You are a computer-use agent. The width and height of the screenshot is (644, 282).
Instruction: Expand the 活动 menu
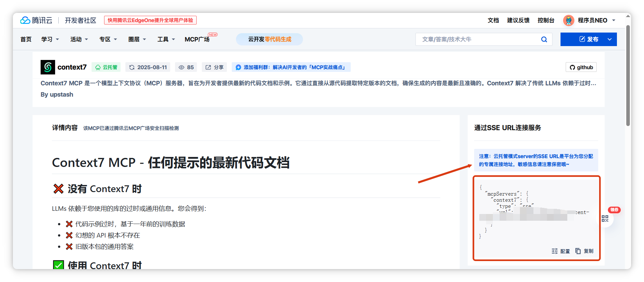pos(79,39)
